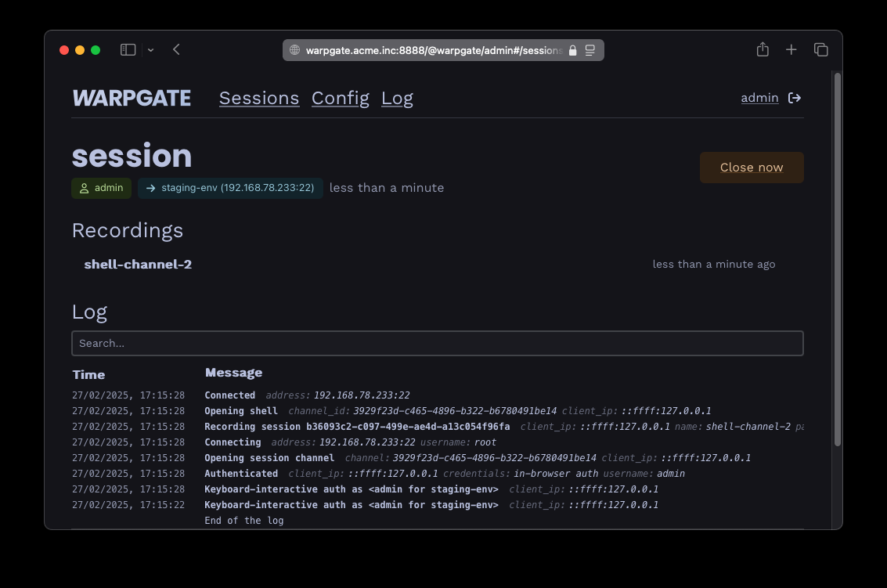Click 'End of the log' text
887x588 pixels.
click(x=243, y=521)
